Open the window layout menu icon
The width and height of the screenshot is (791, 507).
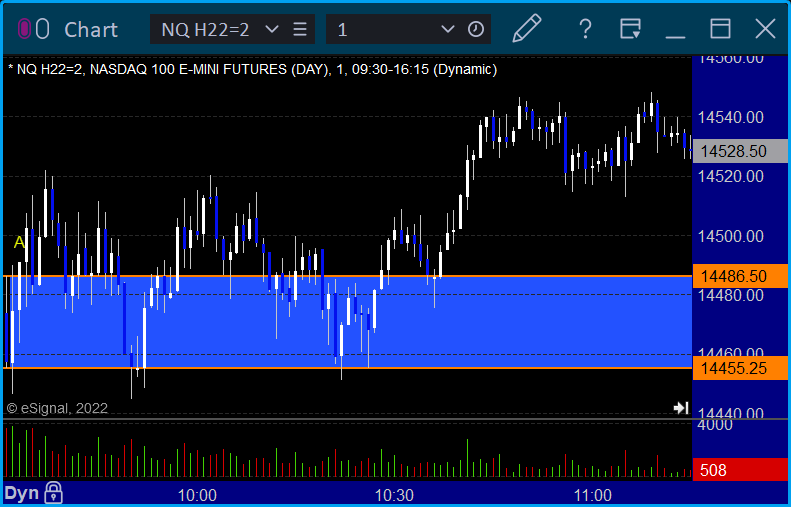pyautogui.click(x=630, y=29)
